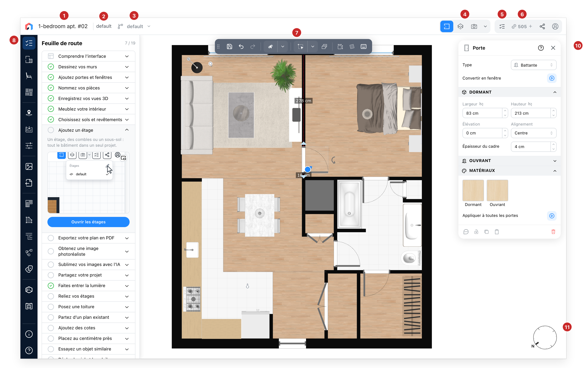
Task: Open the help icon in Porte panel
Action: point(540,48)
